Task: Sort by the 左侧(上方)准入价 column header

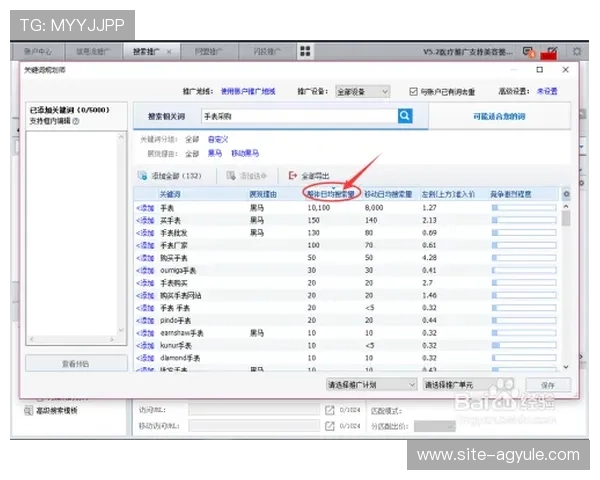Action: click(x=448, y=194)
